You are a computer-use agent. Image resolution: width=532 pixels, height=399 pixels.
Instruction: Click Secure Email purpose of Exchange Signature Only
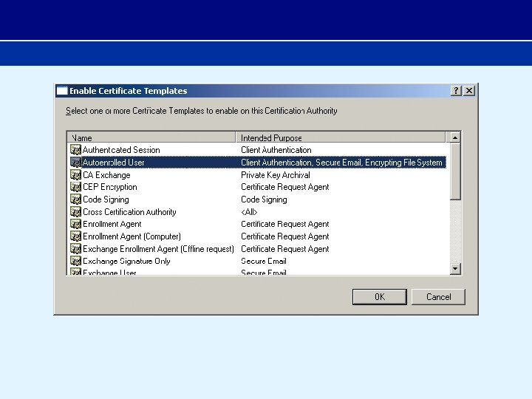coord(264,262)
